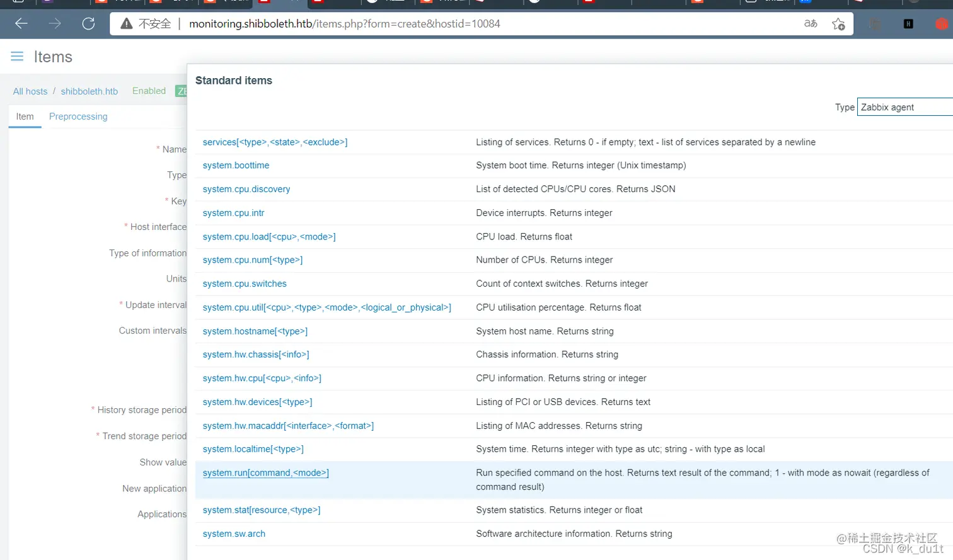Open the All hosts breadcrumb link
Image resolution: width=953 pixels, height=560 pixels.
click(x=30, y=91)
